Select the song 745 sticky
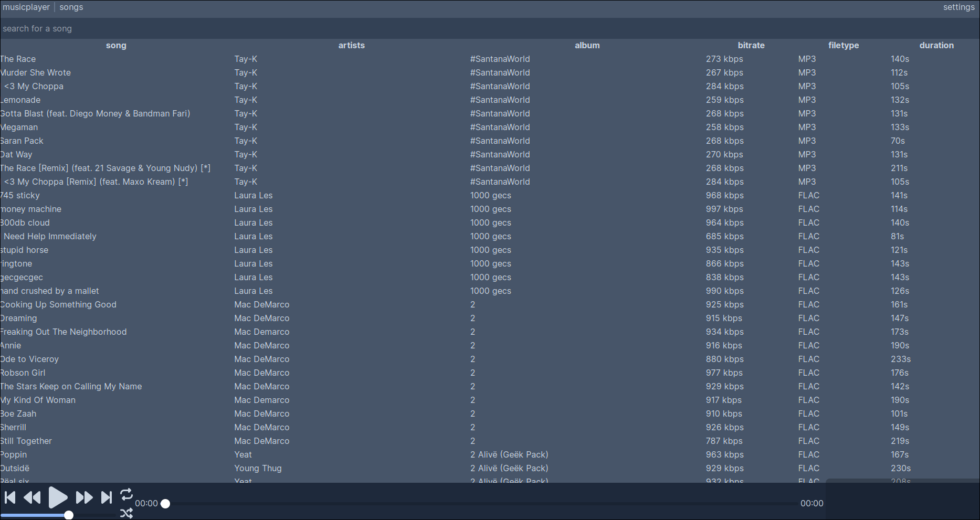 click(20, 196)
